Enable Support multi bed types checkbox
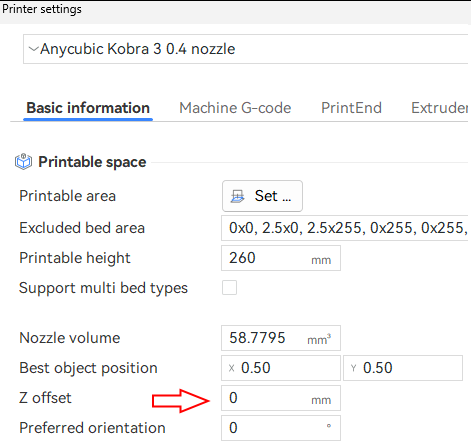The width and height of the screenshot is (471, 442). point(230,288)
